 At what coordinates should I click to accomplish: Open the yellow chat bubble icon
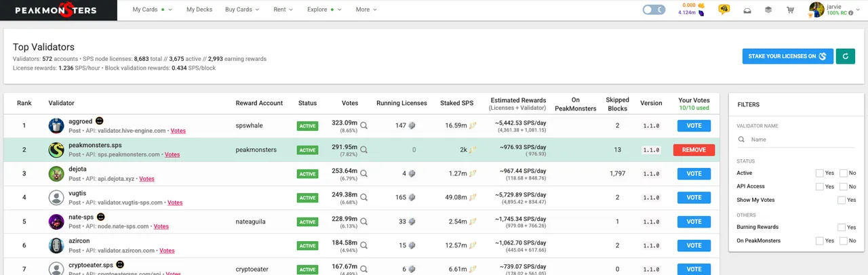pyautogui.click(x=724, y=10)
